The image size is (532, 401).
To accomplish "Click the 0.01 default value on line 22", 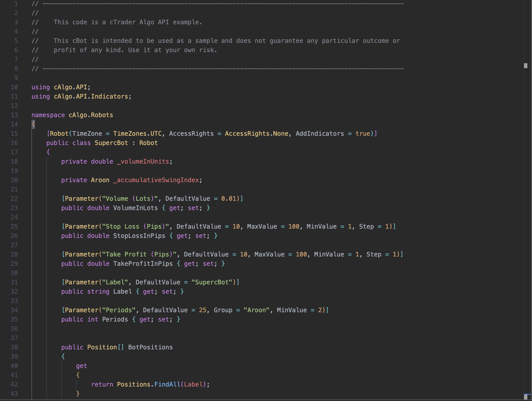I will click(x=229, y=199).
